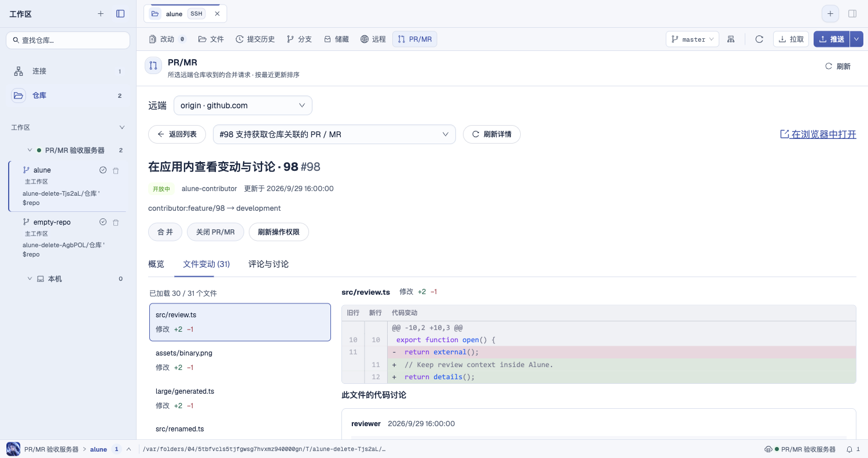Close the alune SSH tab
Screen dimensions: 868x458
[x=217, y=14]
